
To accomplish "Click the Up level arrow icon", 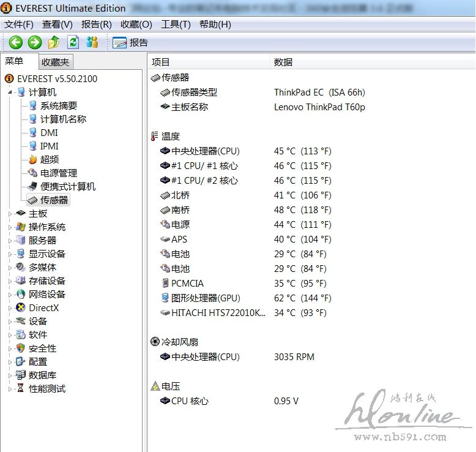I will point(54,42).
